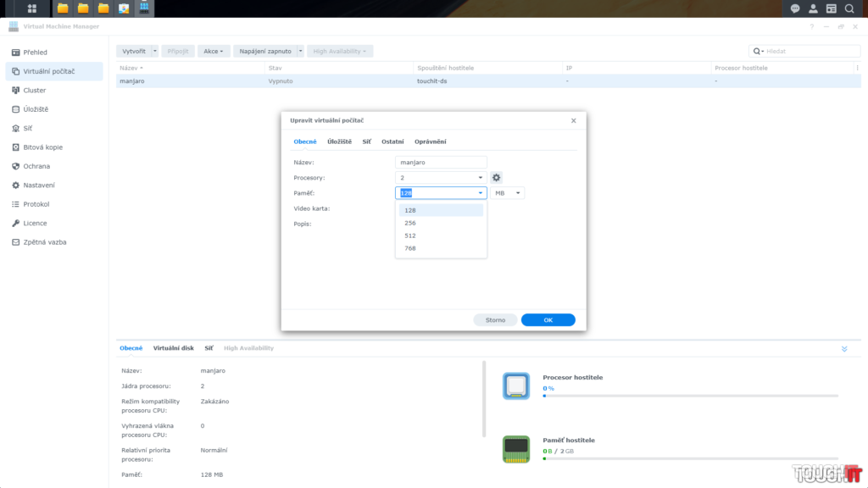Click the Virtual Machine Manager help question mark

(x=812, y=26)
